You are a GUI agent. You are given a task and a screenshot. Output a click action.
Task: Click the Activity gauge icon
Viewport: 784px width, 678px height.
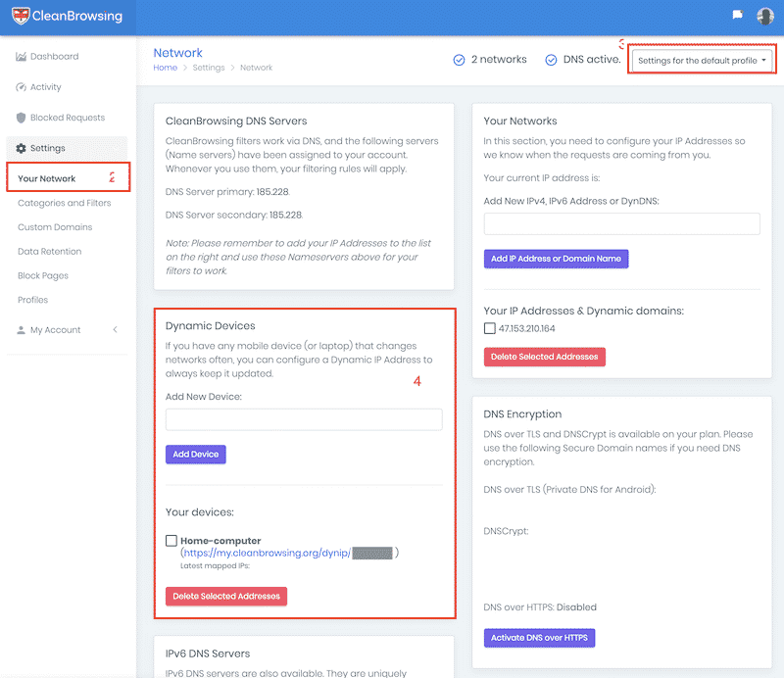click(22, 87)
